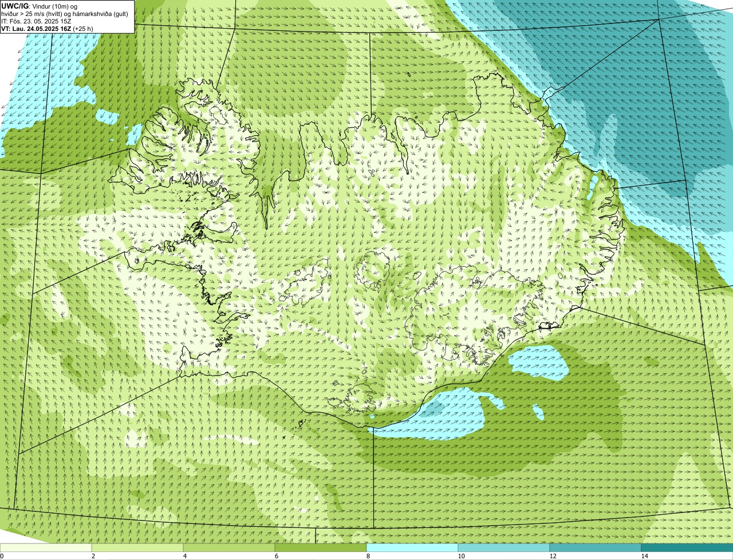This screenshot has width=733, height=560.
Task: Click the 'IT: Fös. 23. 05. 2025 15Z' line
Action: [36, 21]
